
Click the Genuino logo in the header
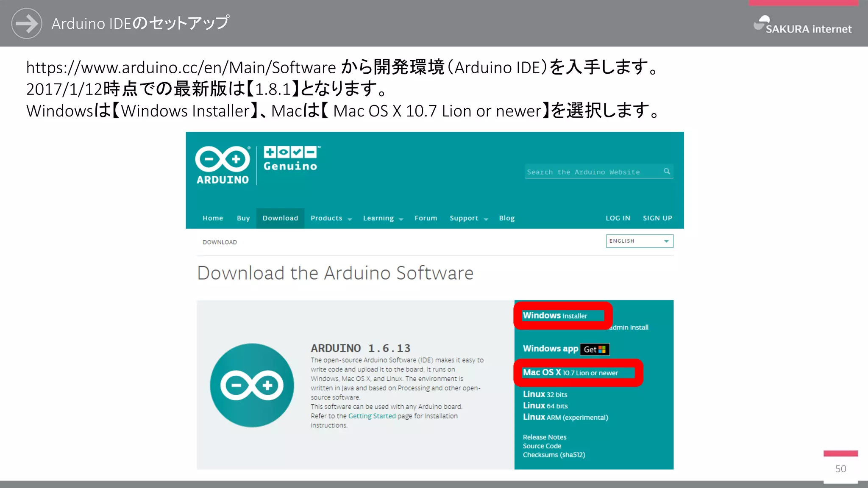click(x=291, y=158)
